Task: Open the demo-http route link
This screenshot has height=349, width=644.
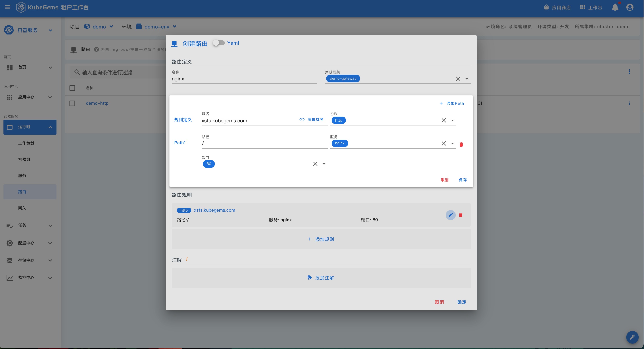Action: [97, 103]
